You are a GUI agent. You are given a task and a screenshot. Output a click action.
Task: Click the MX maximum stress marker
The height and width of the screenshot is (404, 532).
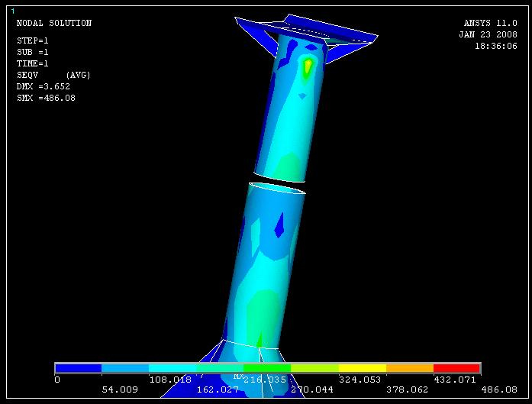[238, 377]
